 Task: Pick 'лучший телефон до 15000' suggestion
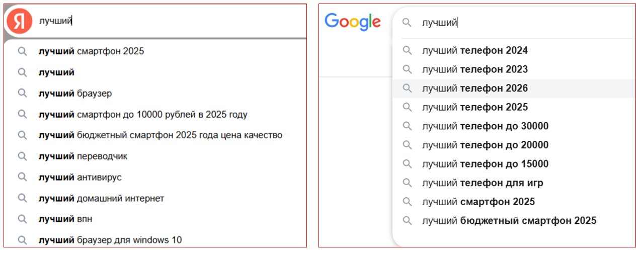pos(485,164)
